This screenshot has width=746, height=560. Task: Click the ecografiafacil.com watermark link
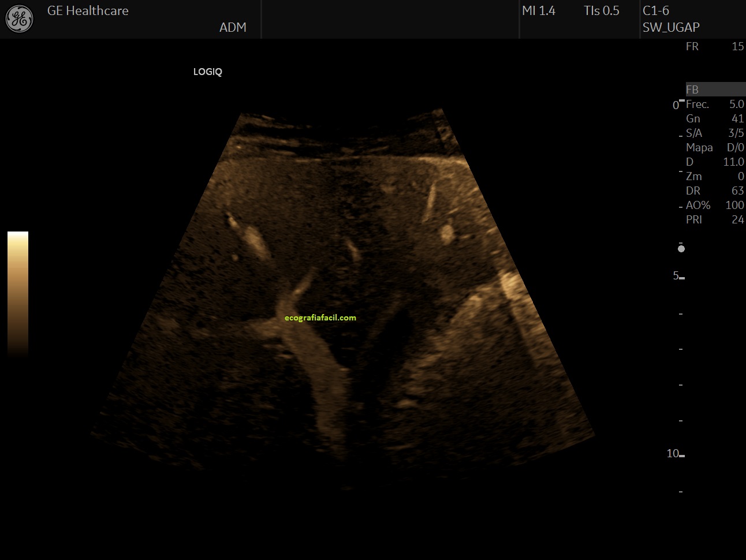(x=320, y=318)
